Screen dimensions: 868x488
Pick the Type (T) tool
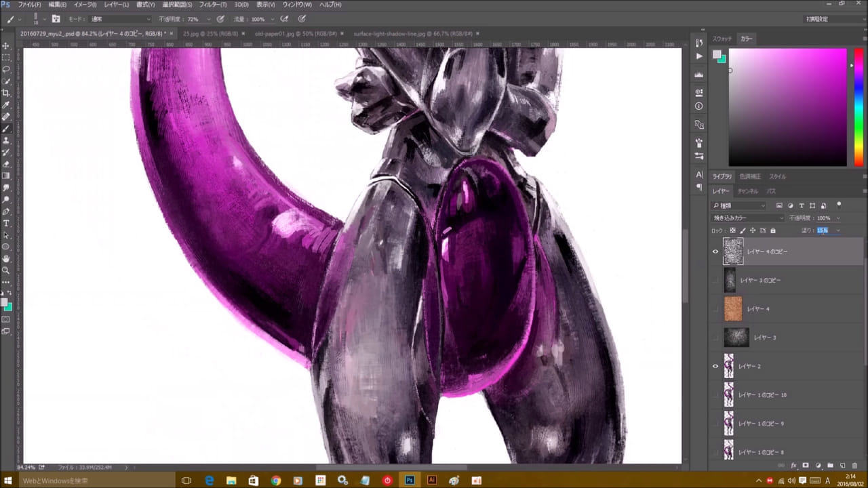6,223
